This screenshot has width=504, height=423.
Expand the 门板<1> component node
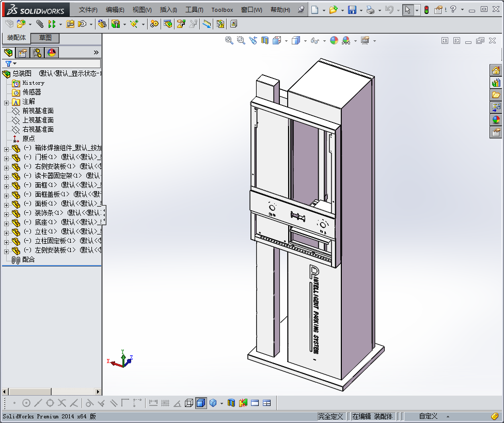point(6,158)
